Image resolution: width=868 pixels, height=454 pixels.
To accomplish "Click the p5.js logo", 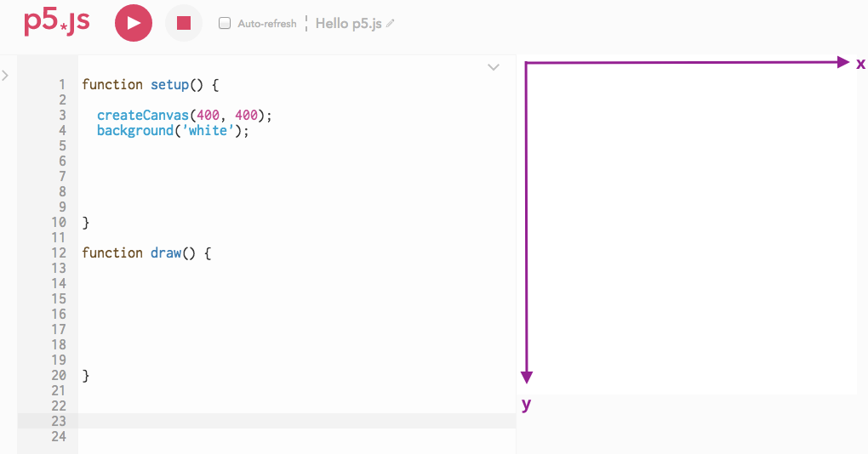I will pyautogui.click(x=56, y=23).
